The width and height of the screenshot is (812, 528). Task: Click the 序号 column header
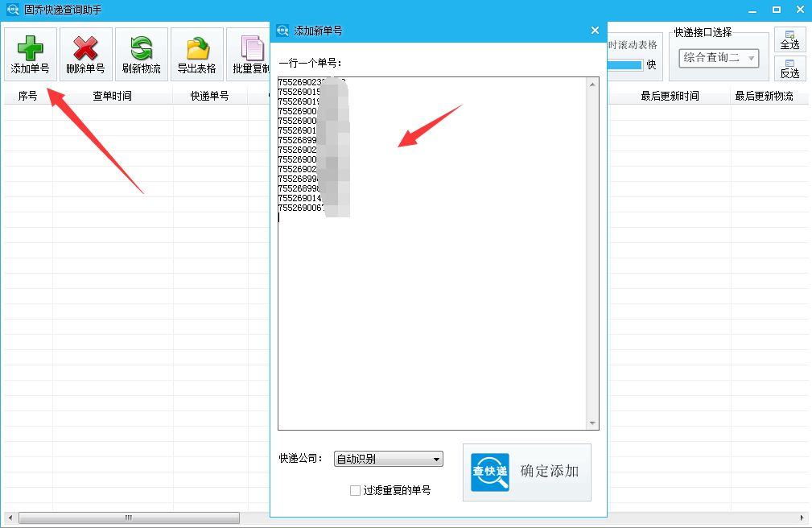tap(28, 95)
